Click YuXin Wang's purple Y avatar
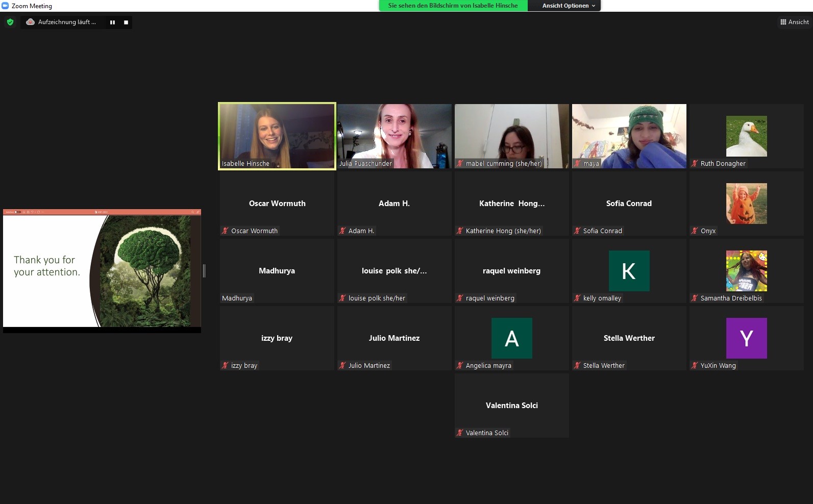This screenshot has width=813, height=504. coord(746,338)
